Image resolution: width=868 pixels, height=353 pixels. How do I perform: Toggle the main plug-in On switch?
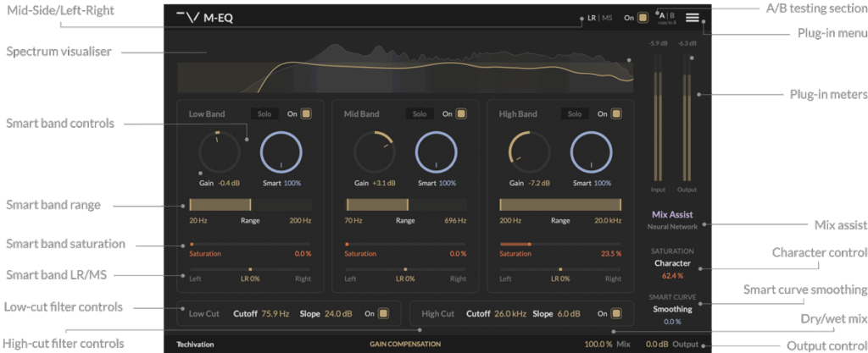pyautogui.click(x=643, y=18)
